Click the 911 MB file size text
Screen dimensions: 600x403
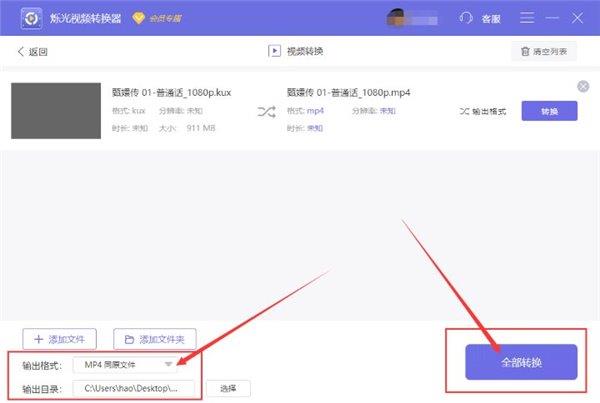[x=201, y=128]
